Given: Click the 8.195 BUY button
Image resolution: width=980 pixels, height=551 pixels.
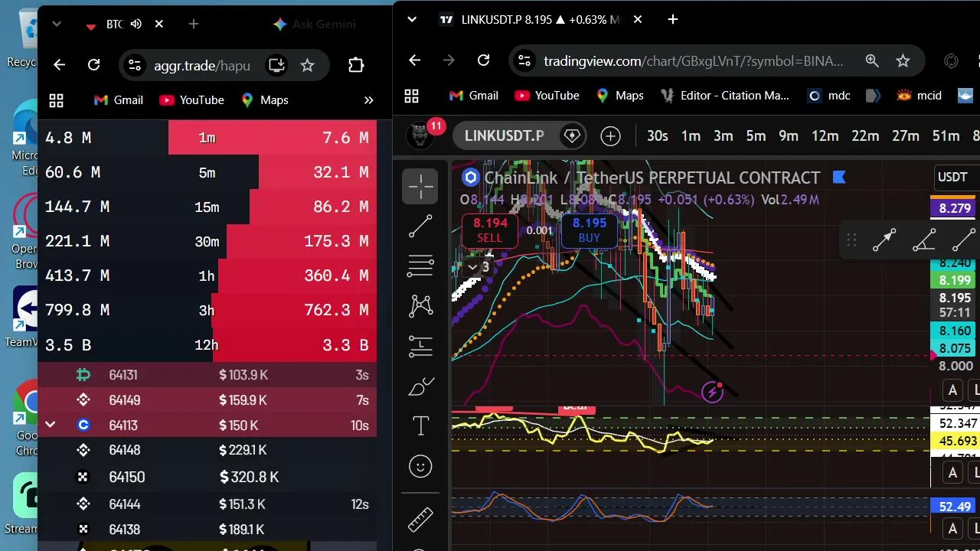Looking at the screenshot, I should point(589,230).
